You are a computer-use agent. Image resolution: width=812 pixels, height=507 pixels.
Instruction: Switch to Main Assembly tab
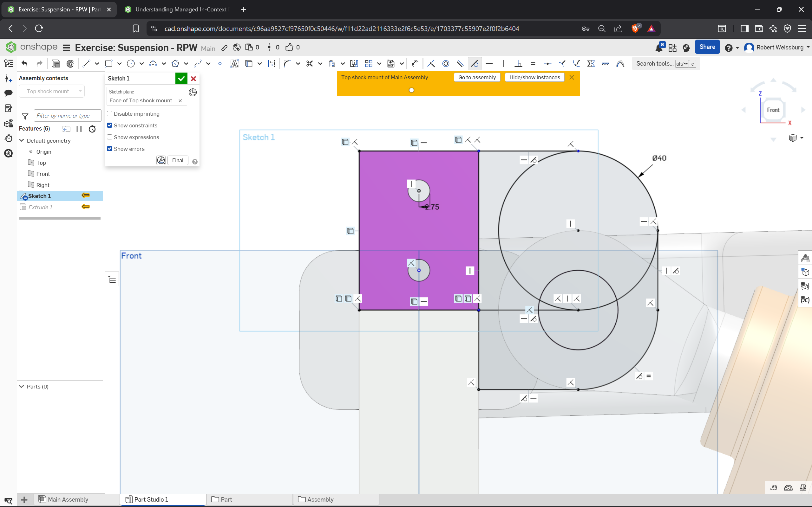click(64, 499)
